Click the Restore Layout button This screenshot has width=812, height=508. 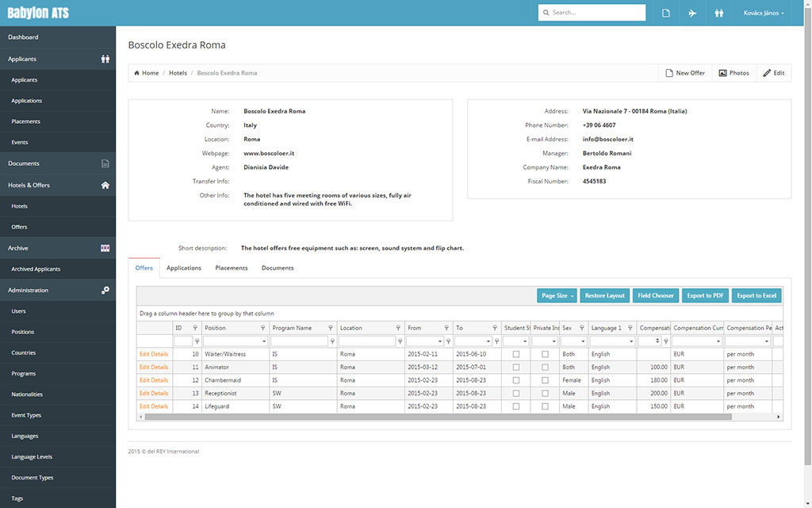point(605,296)
